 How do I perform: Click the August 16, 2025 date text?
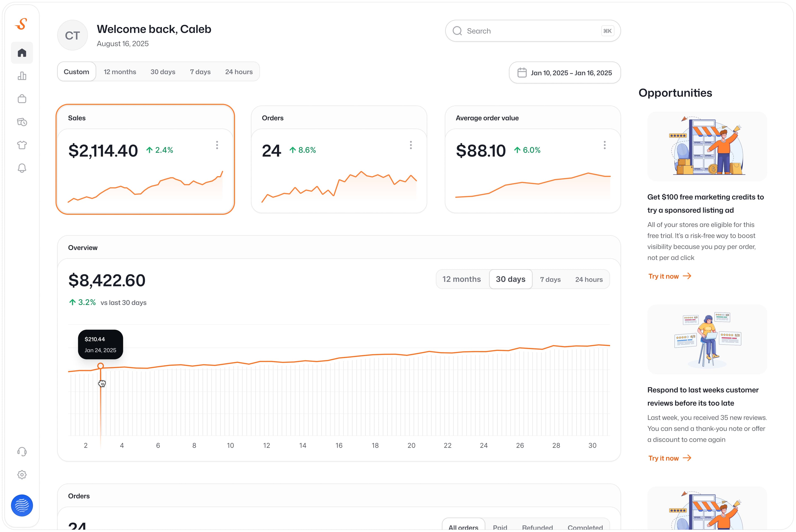[x=123, y=44]
